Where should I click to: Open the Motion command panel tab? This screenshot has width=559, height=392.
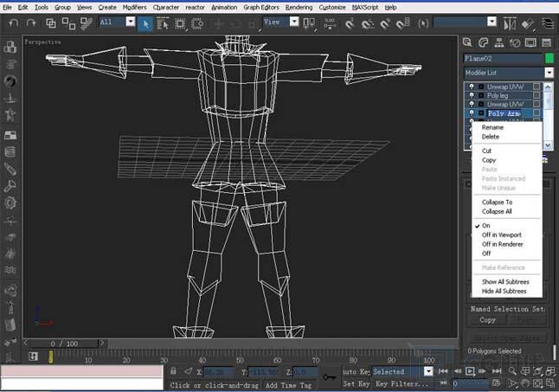point(515,42)
